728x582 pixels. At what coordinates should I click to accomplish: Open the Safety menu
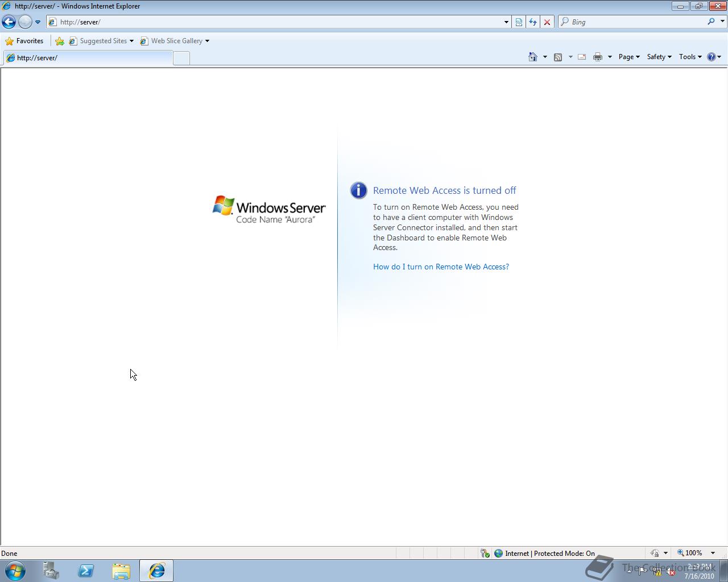tap(659, 57)
